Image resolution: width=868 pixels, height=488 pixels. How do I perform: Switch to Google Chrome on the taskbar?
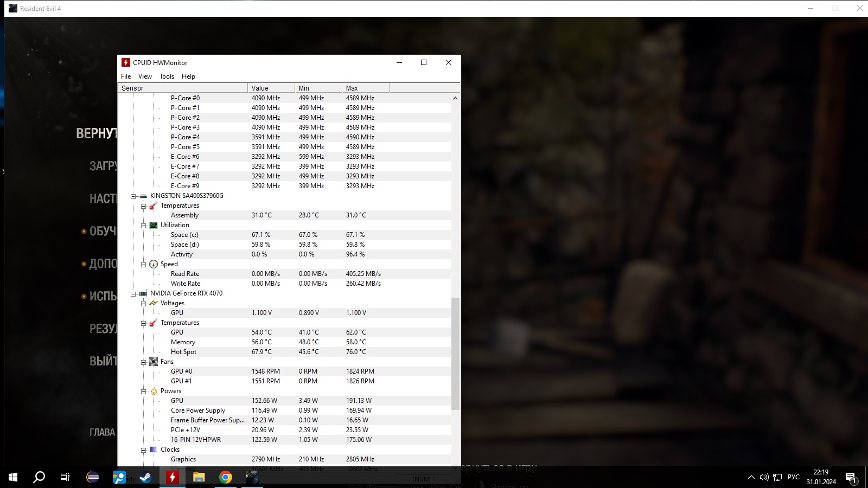[226, 477]
